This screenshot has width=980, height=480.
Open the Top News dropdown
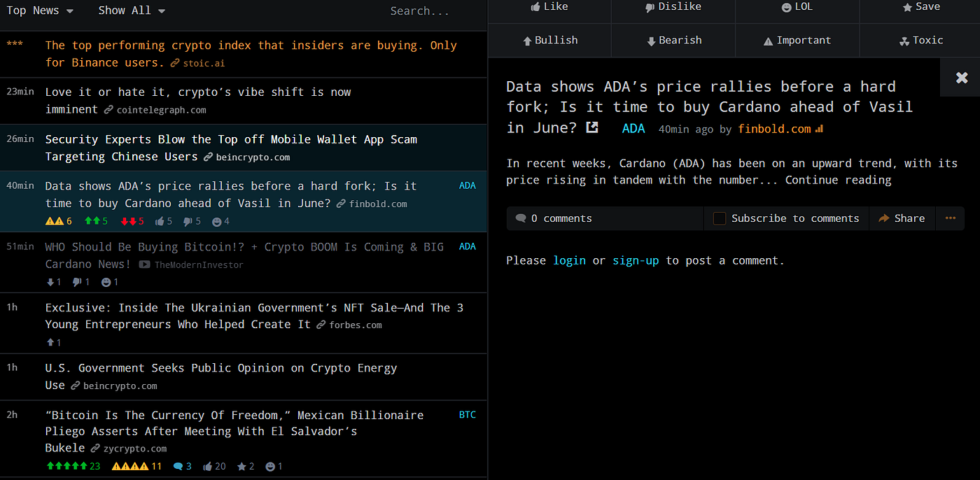[40, 10]
